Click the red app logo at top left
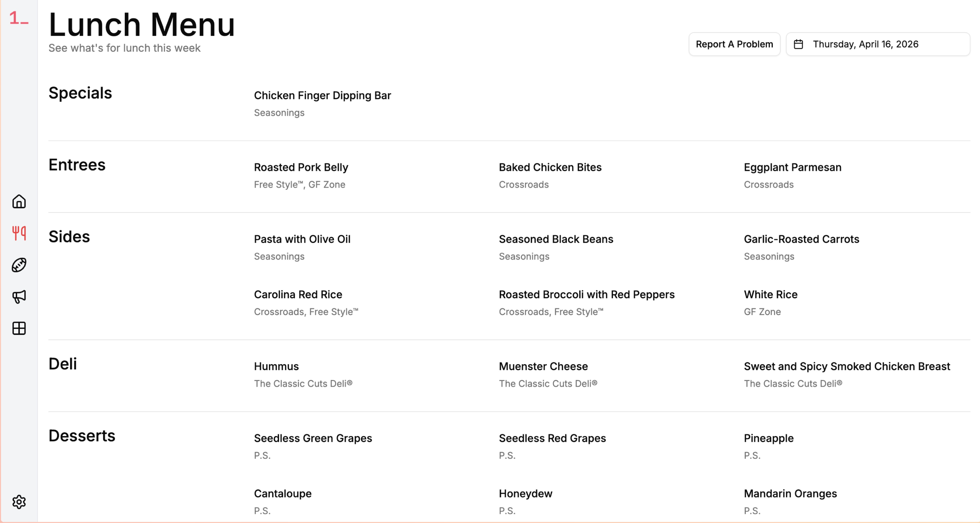 click(x=19, y=18)
